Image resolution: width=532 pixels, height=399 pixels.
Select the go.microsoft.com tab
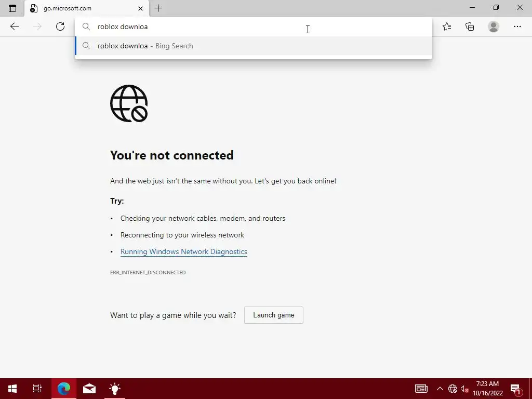[x=87, y=8]
